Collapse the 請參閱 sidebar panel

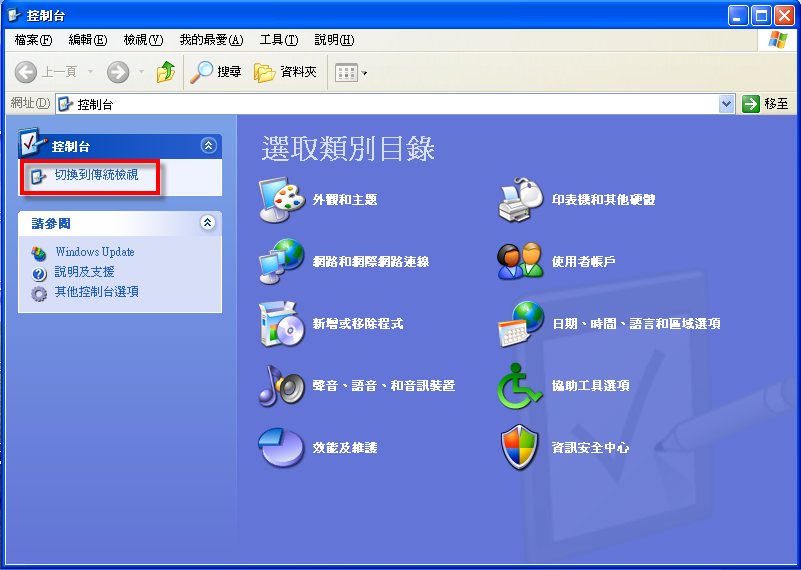pos(208,223)
